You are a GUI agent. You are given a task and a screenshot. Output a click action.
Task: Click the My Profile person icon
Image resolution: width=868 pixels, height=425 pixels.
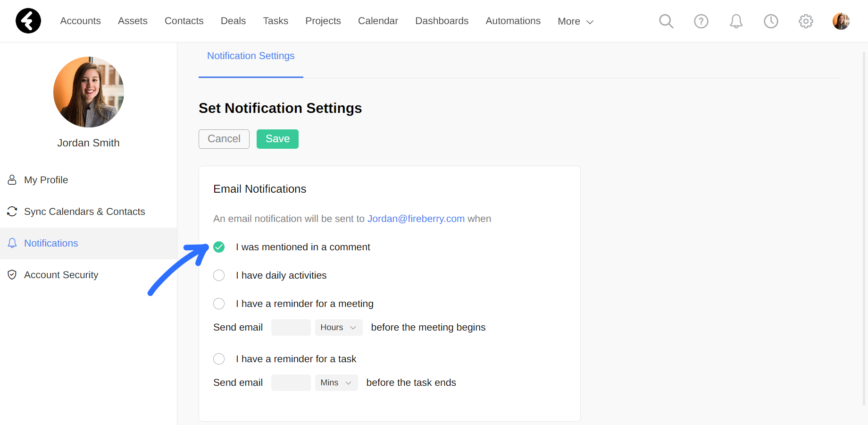pos(12,180)
